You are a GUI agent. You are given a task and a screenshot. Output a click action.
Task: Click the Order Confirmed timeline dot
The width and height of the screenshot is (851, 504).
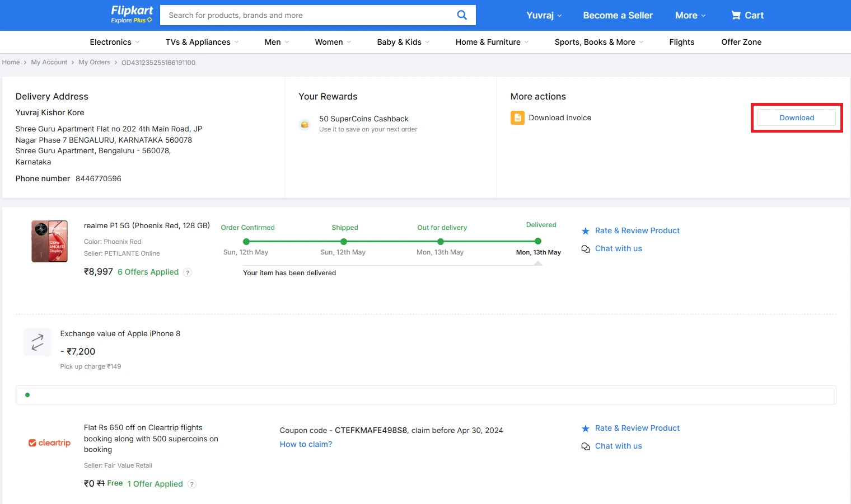[x=246, y=242]
